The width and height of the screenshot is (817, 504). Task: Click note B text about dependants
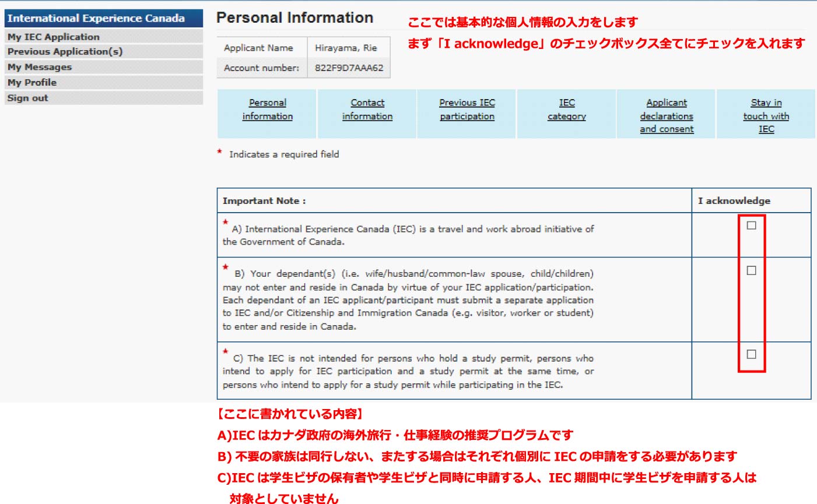click(408, 300)
